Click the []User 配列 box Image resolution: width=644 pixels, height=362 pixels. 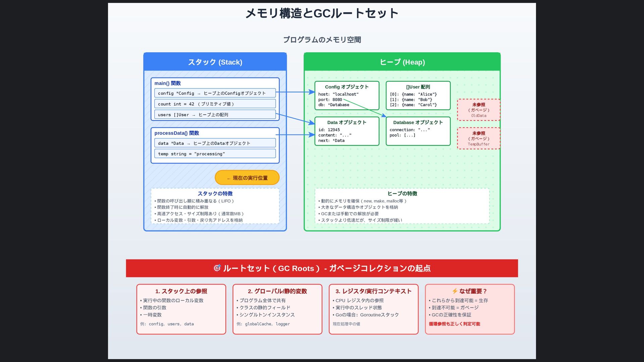(x=418, y=96)
